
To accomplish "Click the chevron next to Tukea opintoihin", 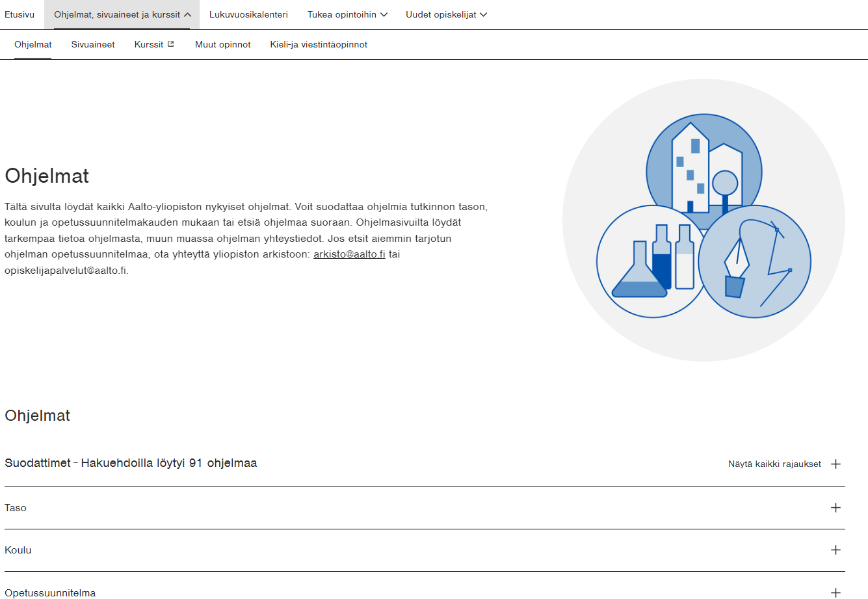I will tap(384, 14).
